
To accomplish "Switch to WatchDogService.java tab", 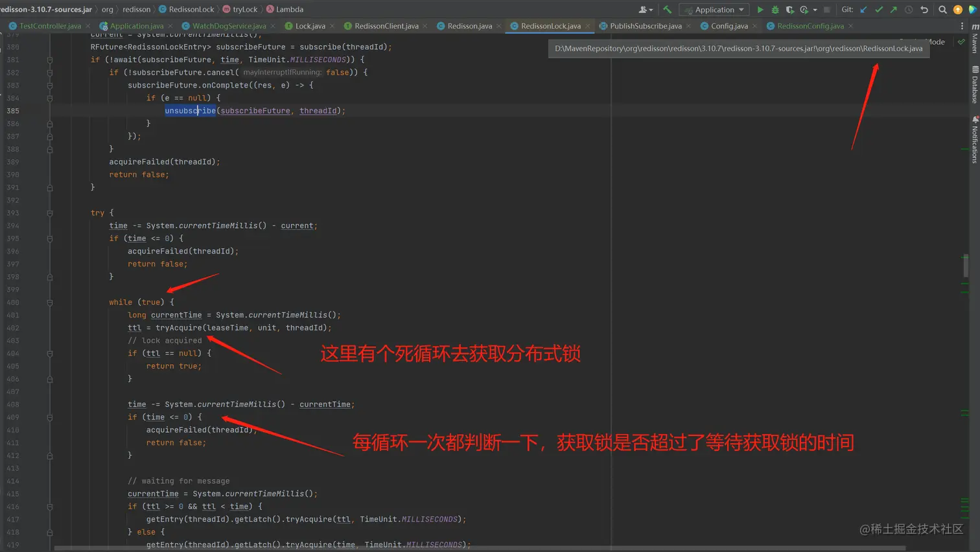I will pos(229,26).
